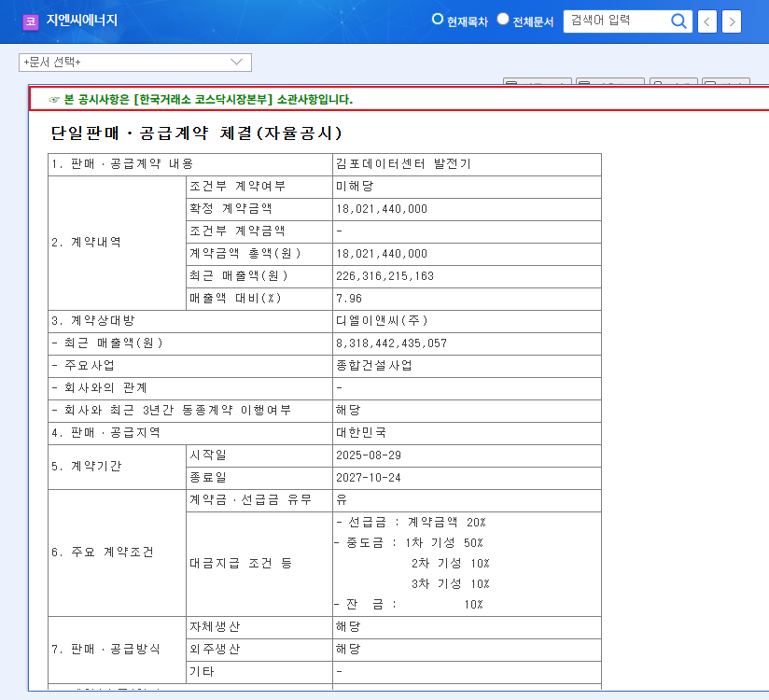Click the 확정 계약금액 label cell
This screenshot has width=769, height=700.
pyautogui.click(x=259, y=209)
